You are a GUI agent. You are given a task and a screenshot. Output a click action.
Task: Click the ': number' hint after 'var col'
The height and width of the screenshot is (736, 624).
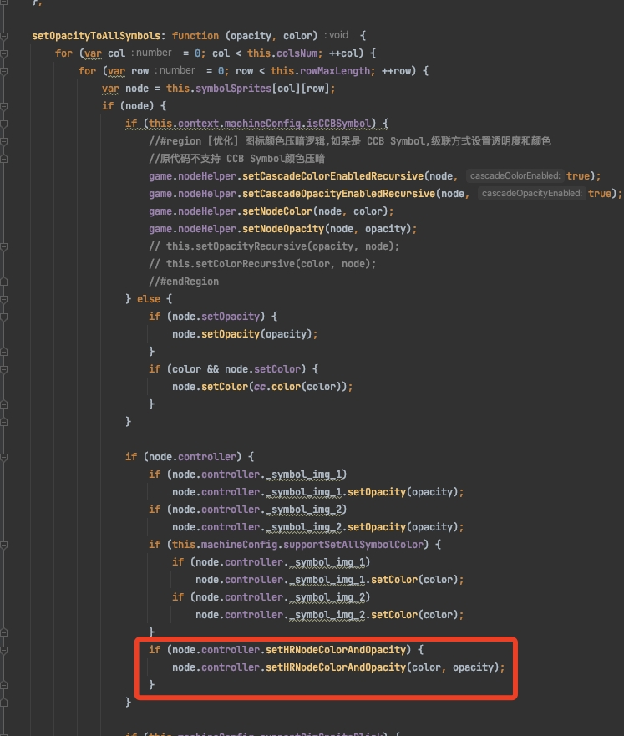pyautogui.click(x=152, y=53)
